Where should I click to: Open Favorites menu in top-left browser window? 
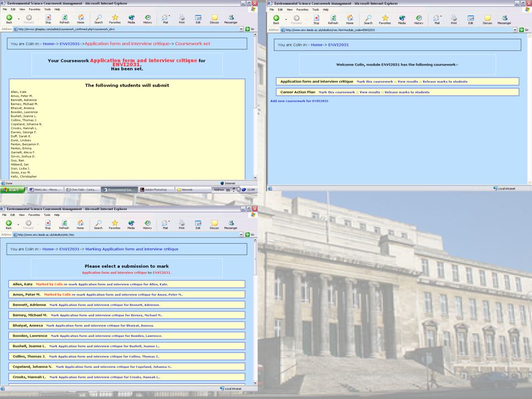click(x=34, y=9)
